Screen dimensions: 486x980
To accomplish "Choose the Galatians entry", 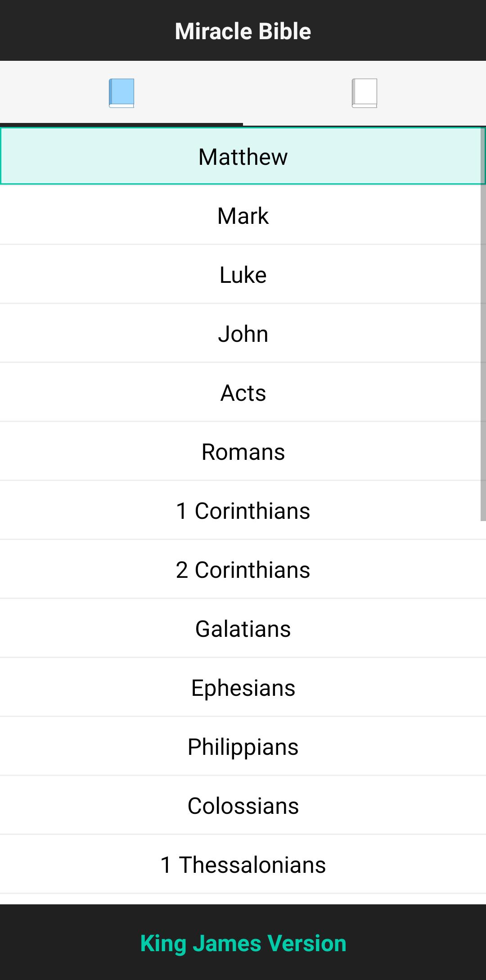I will pos(243,628).
